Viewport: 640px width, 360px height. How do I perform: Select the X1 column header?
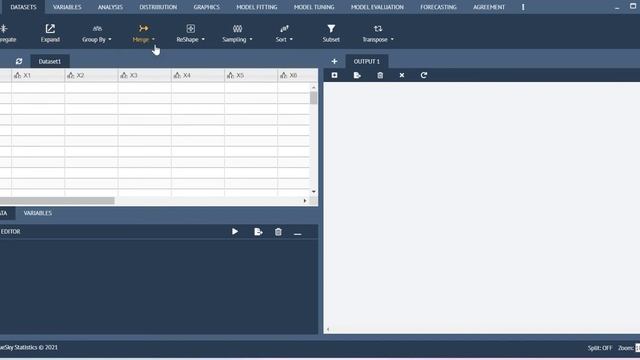(x=38, y=76)
